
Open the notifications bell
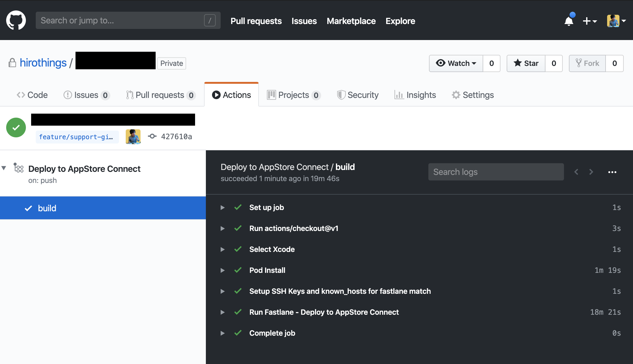569,21
